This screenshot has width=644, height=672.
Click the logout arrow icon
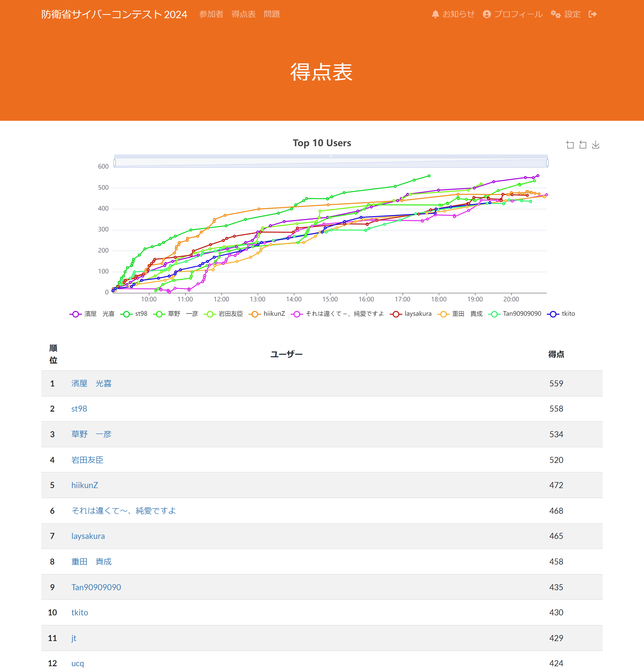(x=593, y=14)
